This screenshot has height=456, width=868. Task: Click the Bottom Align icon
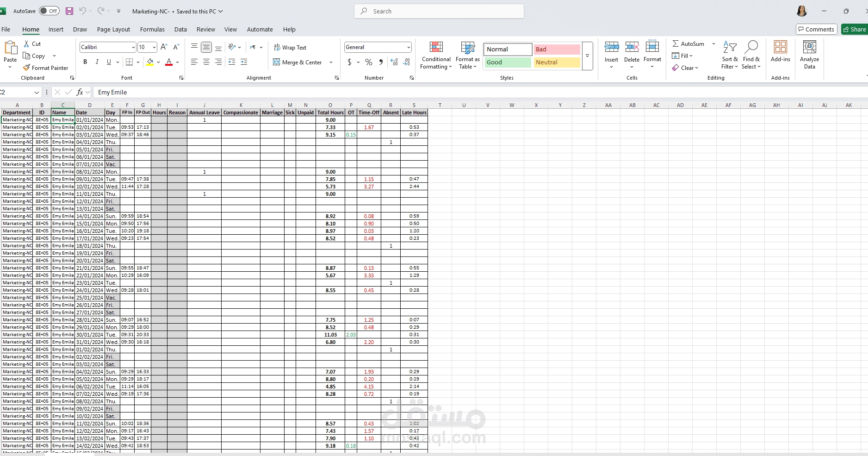[x=218, y=47]
